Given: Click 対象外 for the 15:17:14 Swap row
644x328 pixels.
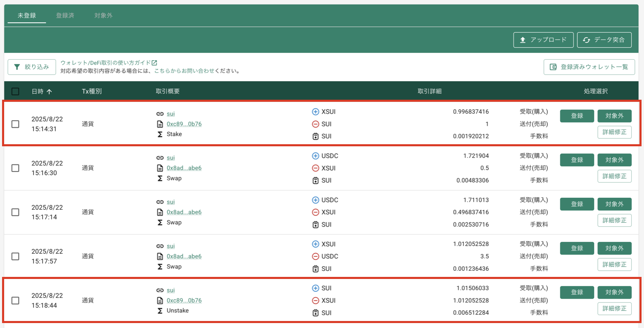Looking at the screenshot, I should [x=614, y=204].
